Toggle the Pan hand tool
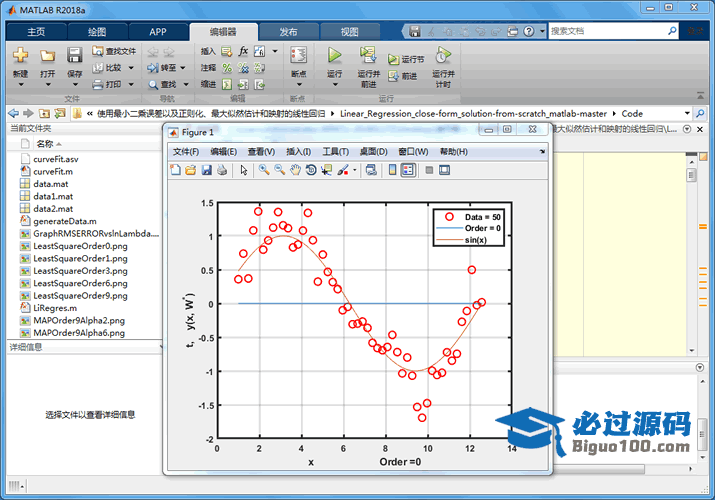This screenshot has height=500, width=715. (x=295, y=170)
